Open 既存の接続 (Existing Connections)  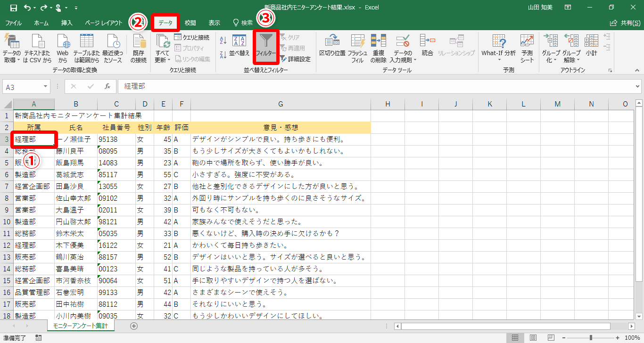(x=139, y=49)
